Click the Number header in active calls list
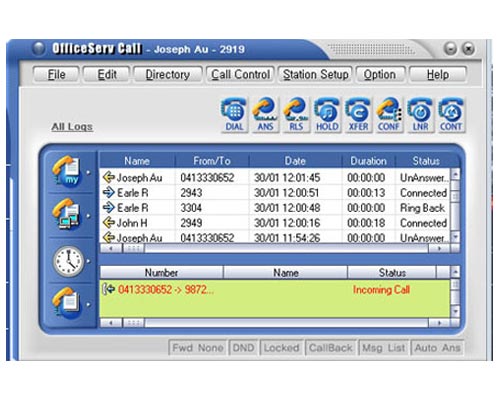Screen dimensions: 500x400 (161, 273)
